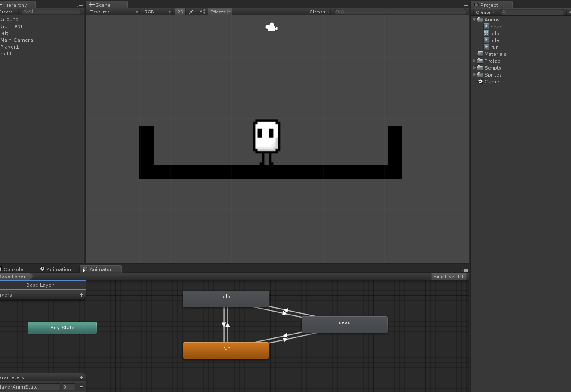This screenshot has width=571, height=392.
Task: Click the Scene search field
Action: 400,12
